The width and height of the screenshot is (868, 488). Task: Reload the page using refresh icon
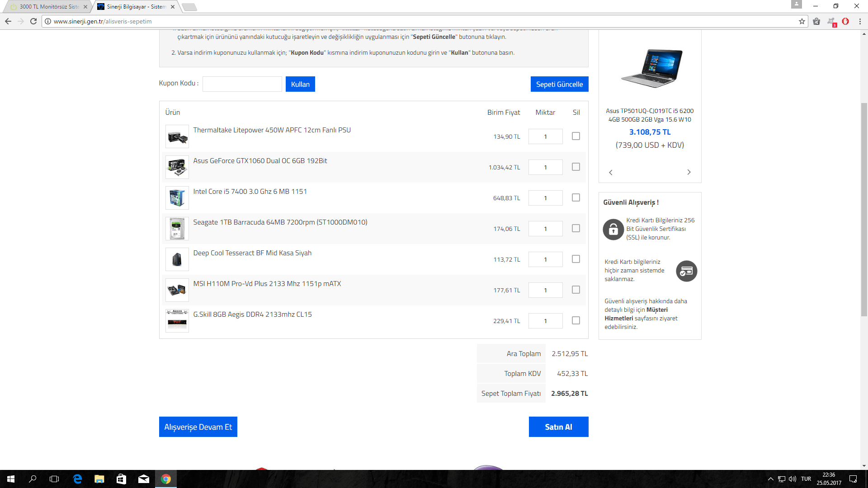click(33, 21)
